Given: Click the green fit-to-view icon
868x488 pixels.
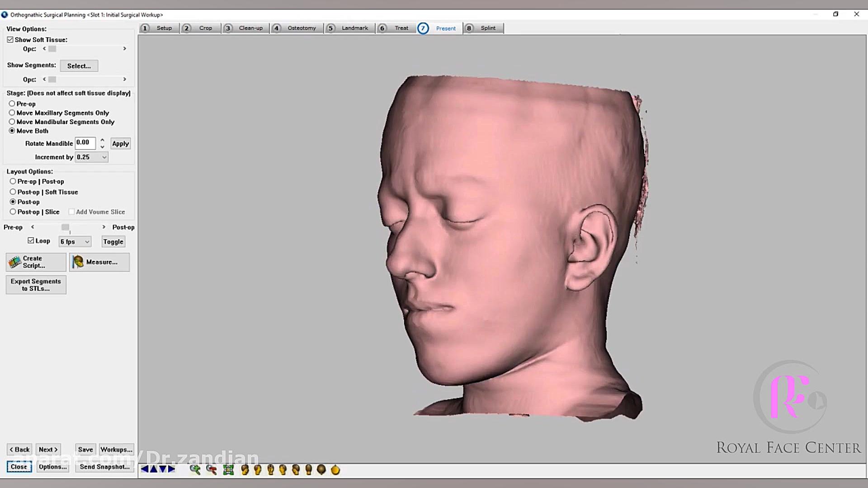Looking at the screenshot, I should pyautogui.click(x=228, y=470).
